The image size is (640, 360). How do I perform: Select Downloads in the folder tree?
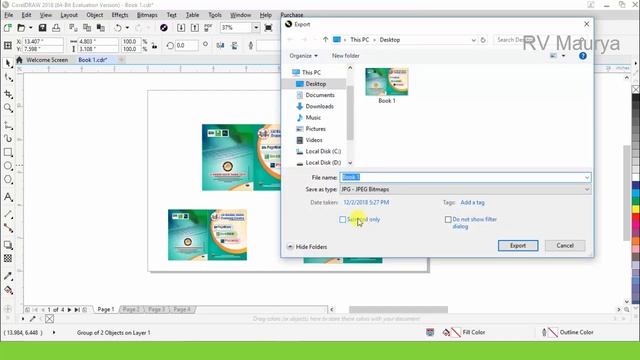[x=320, y=106]
